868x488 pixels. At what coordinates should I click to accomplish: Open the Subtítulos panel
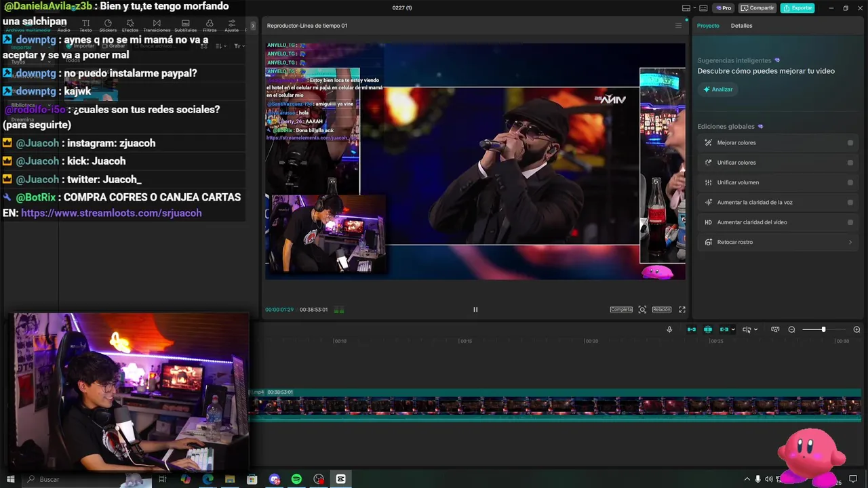click(185, 26)
